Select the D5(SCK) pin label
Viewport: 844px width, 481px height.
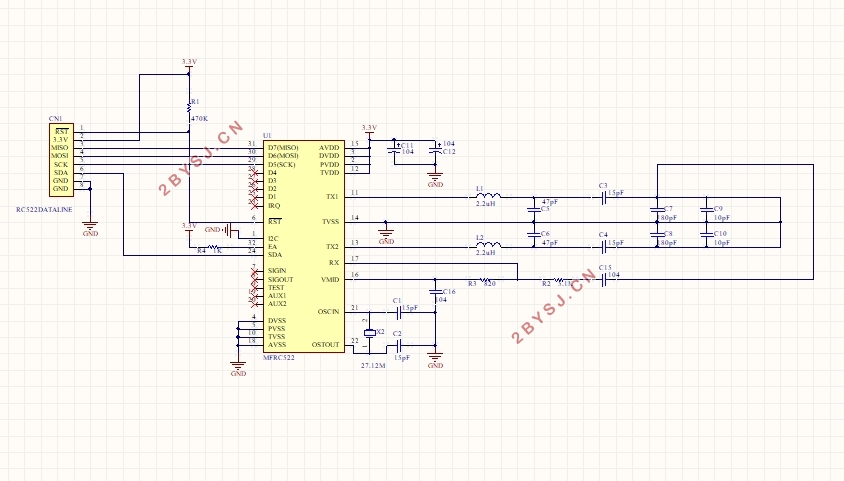click(282, 165)
